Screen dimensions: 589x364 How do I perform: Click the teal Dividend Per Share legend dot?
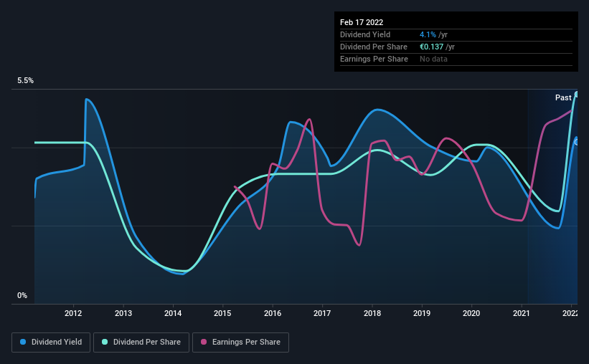click(x=105, y=342)
